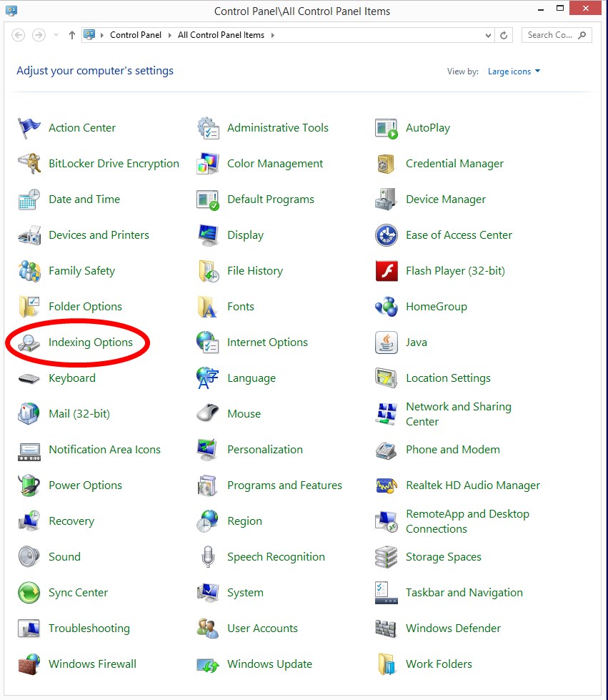Open the Windows Firewall brick icon
The image size is (608, 700).
point(29,664)
